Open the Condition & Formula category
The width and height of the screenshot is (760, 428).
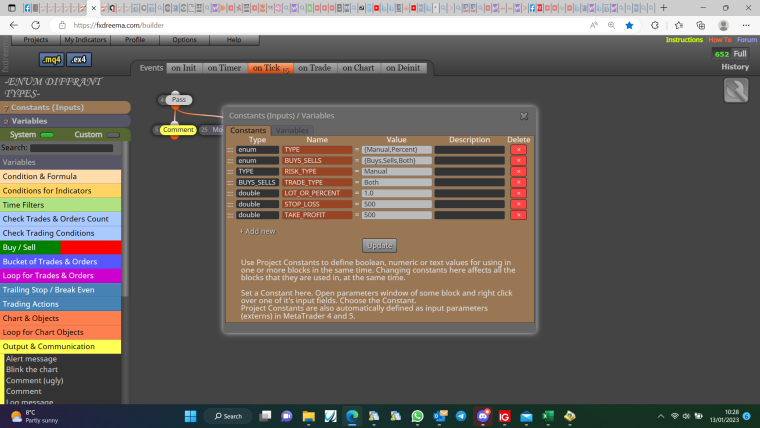[61, 176]
